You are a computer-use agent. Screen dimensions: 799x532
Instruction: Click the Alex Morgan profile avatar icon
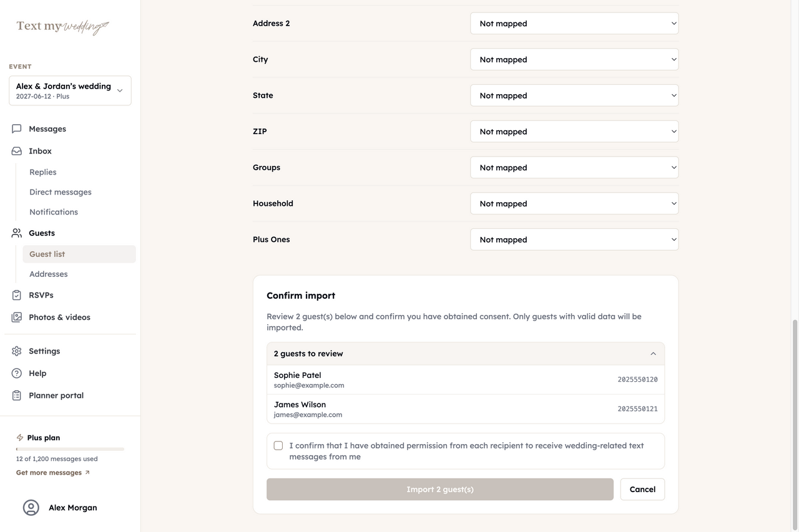(31, 508)
